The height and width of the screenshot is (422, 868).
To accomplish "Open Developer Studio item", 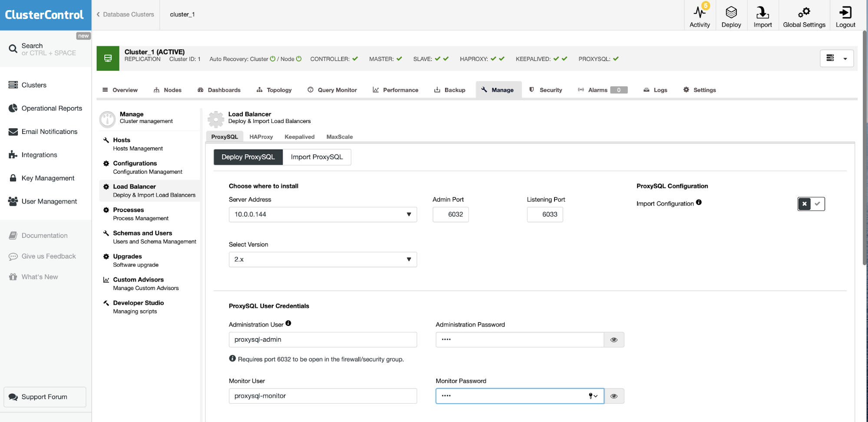I will click(150, 307).
